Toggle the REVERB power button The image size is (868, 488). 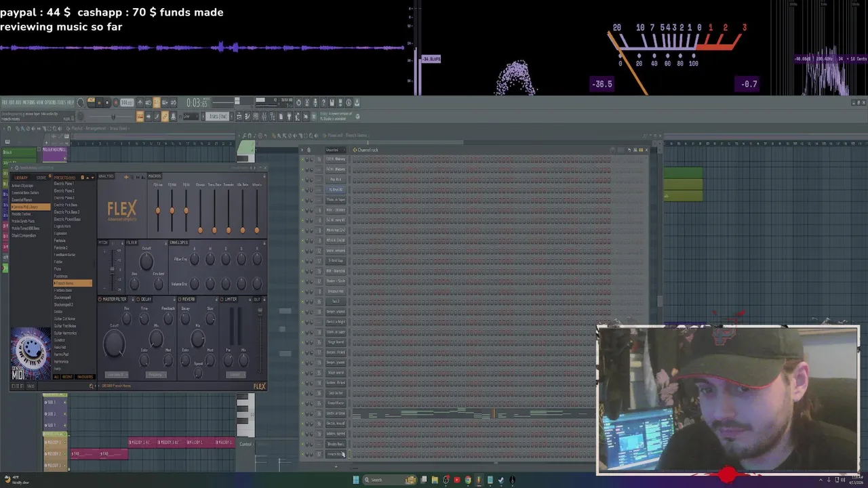tap(179, 299)
